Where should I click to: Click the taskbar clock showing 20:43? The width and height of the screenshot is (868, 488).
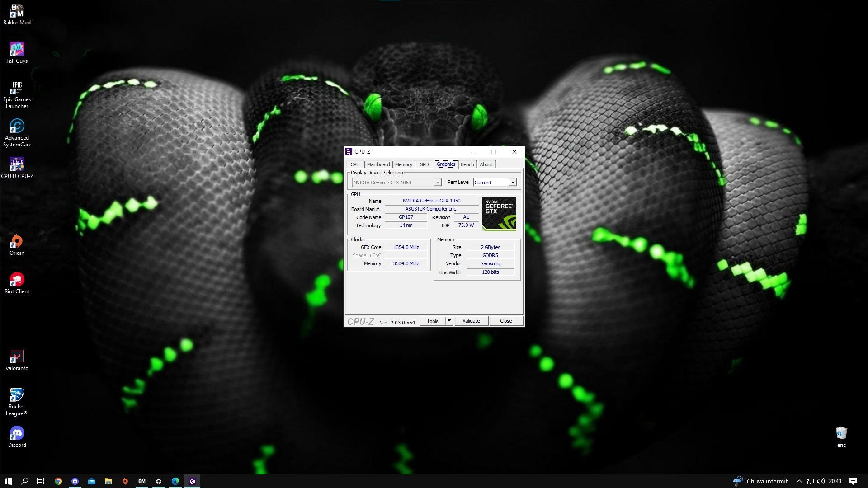[835, 481]
